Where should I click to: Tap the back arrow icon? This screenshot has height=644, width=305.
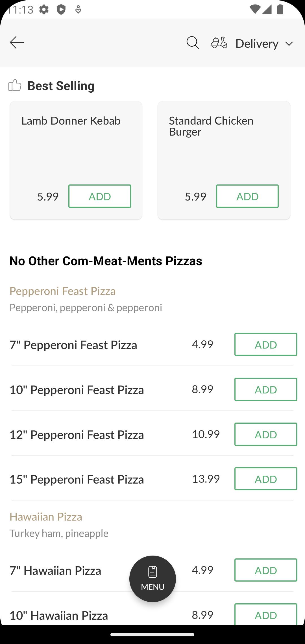tap(17, 43)
